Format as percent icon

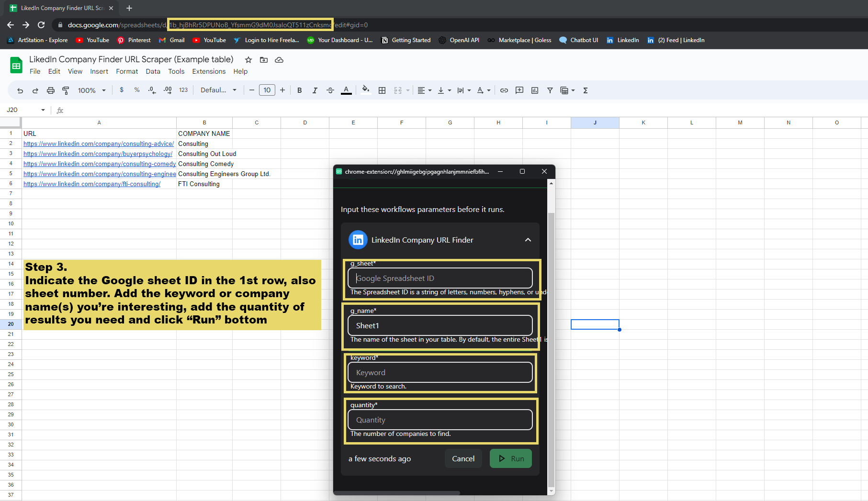(137, 90)
